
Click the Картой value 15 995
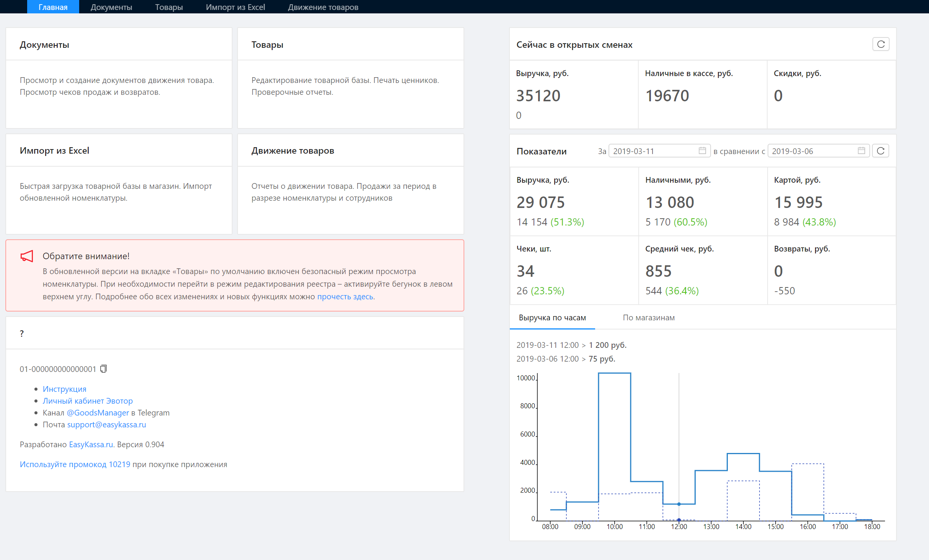coord(798,202)
